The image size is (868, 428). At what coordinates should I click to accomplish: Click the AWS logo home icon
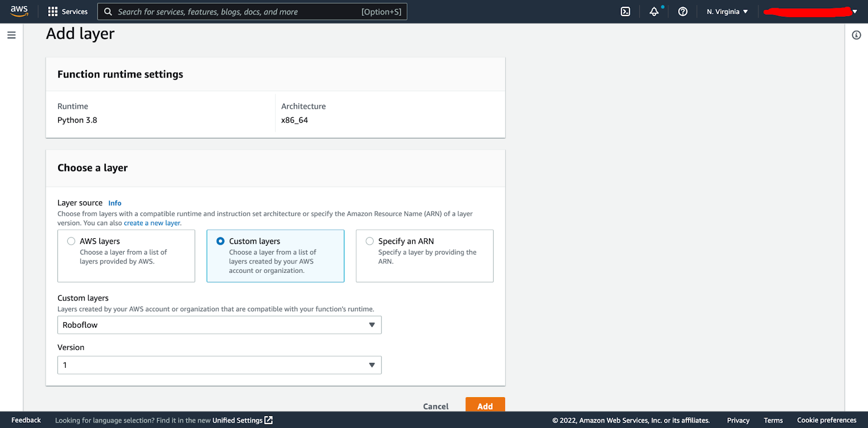click(19, 11)
